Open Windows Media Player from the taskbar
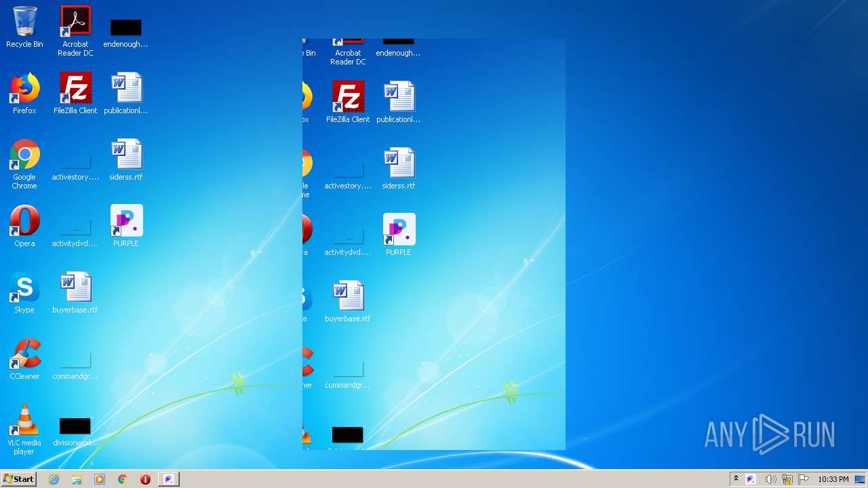Image resolution: width=868 pixels, height=488 pixels. pyautogui.click(x=100, y=479)
